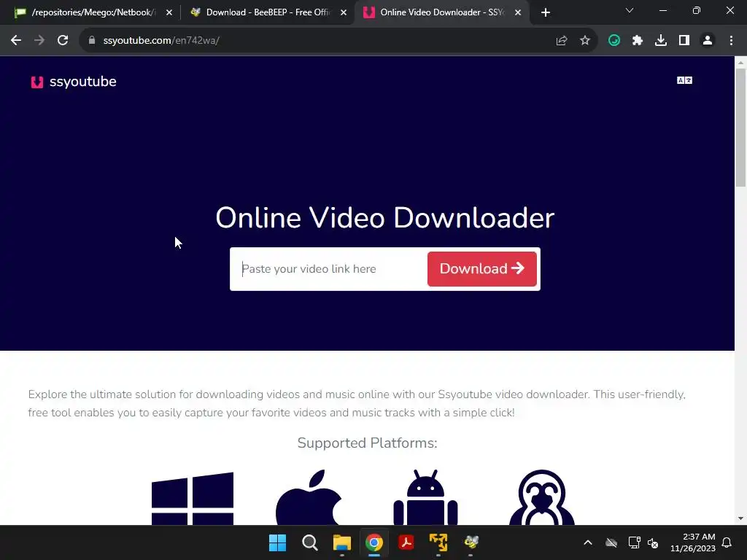
Task: Close the Download - BeeBEEP tab
Action: (344, 13)
